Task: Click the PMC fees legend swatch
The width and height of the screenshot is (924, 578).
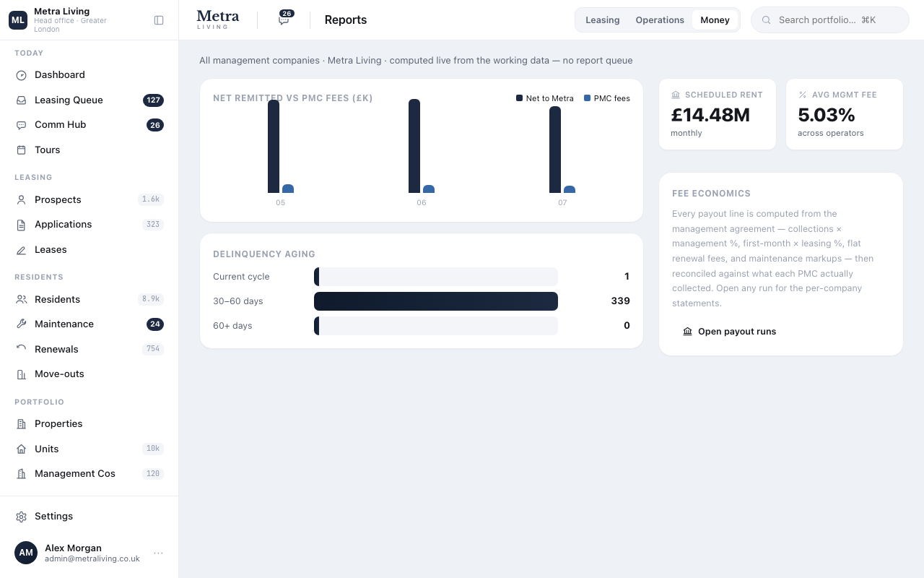Action: pyautogui.click(x=587, y=98)
